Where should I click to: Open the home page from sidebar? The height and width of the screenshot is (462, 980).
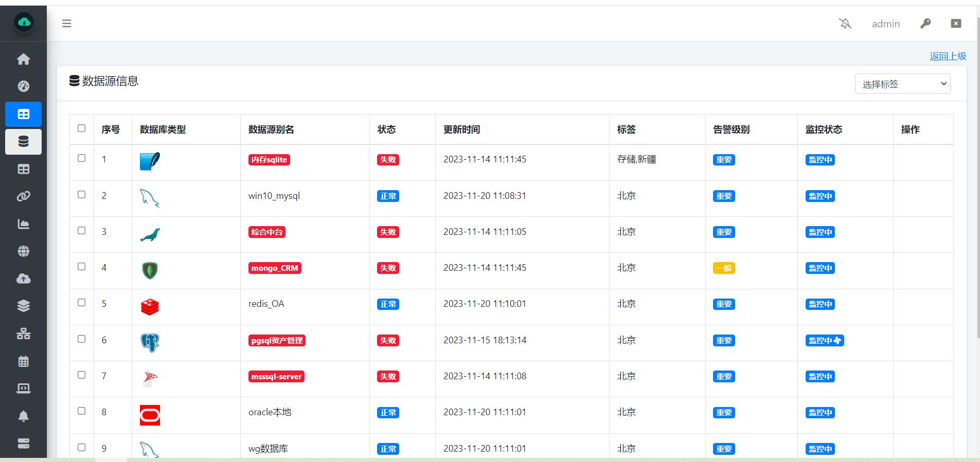click(x=24, y=59)
